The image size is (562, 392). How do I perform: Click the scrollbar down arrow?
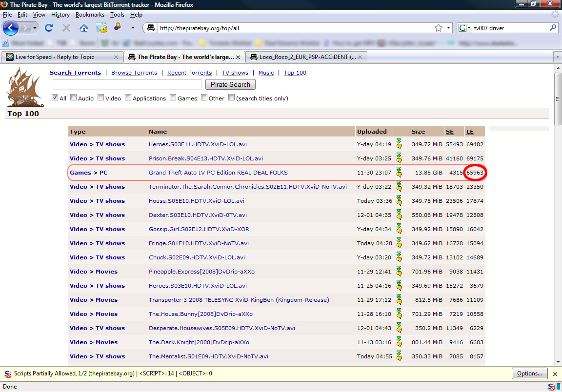557,362
